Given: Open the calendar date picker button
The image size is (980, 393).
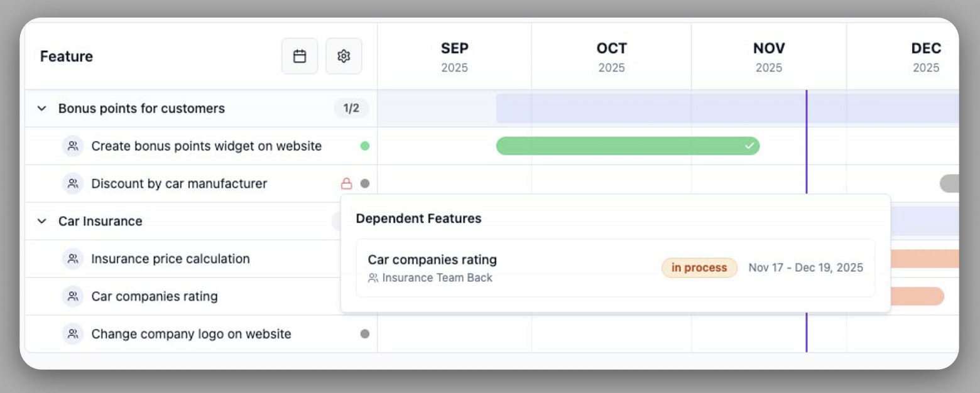Looking at the screenshot, I should pos(300,56).
